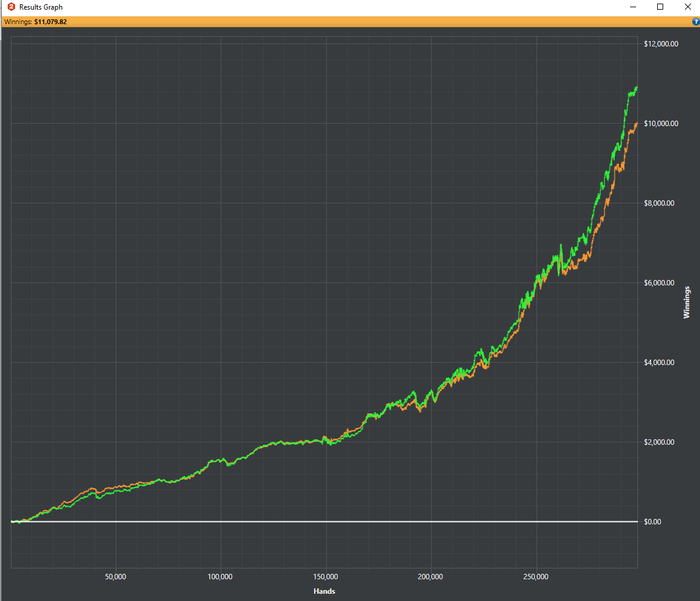Click the 50,000 hands axis label

tap(116, 576)
